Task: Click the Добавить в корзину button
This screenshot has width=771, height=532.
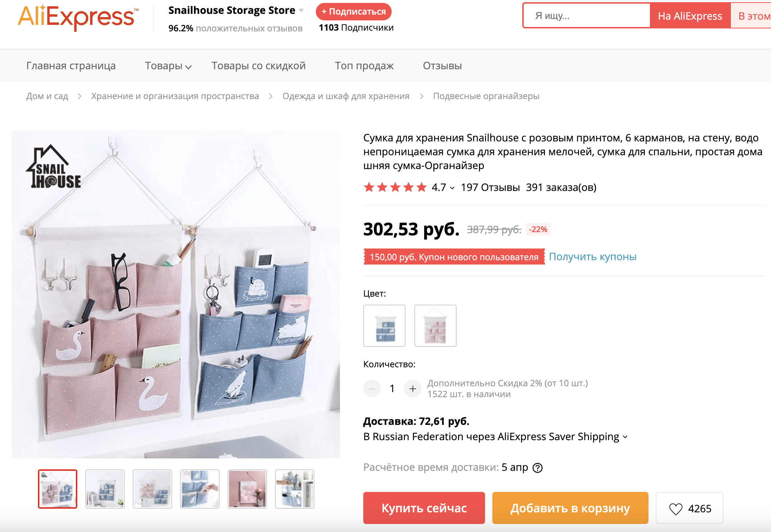Action: click(570, 508)
